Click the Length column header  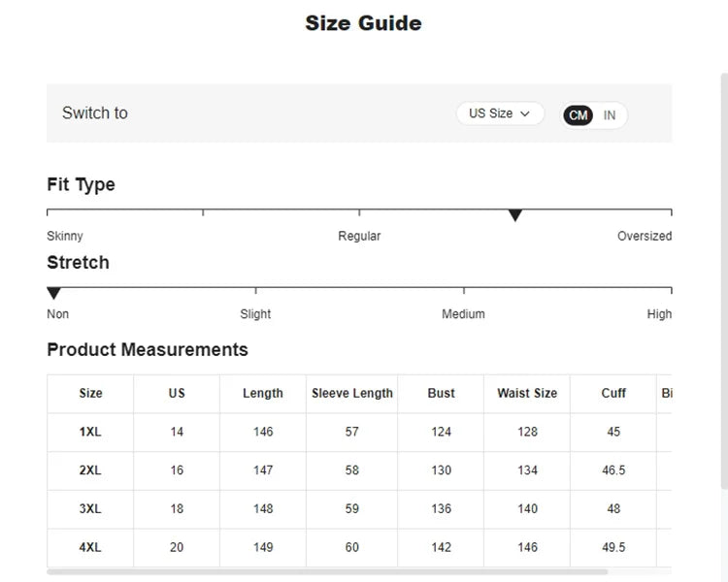tap(263, 393)
